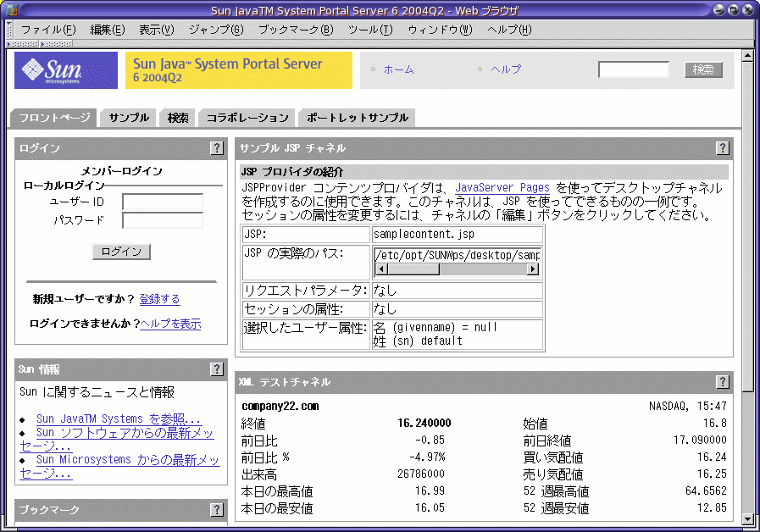Switch to the 検索 tab

click(x=177, y=118)
